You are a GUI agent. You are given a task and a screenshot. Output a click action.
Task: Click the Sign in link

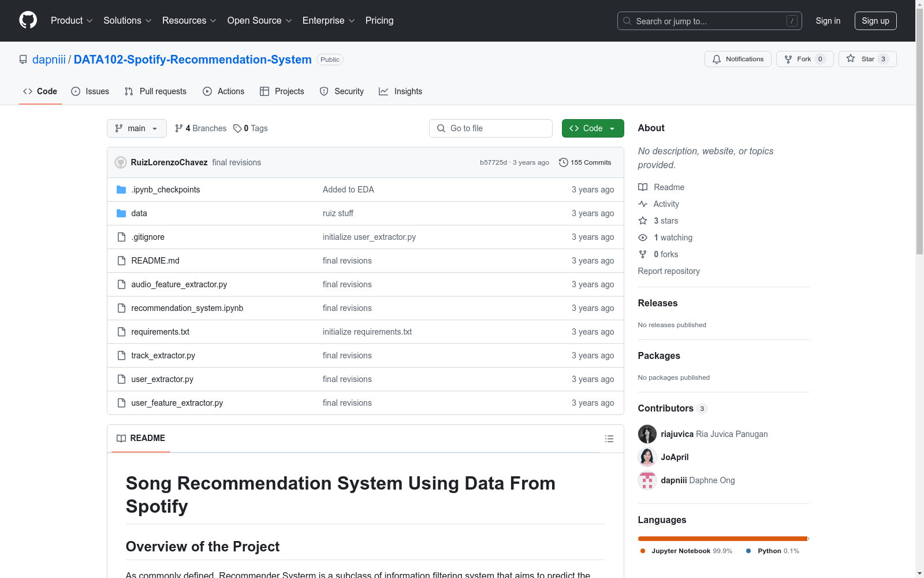coord(828,21)
